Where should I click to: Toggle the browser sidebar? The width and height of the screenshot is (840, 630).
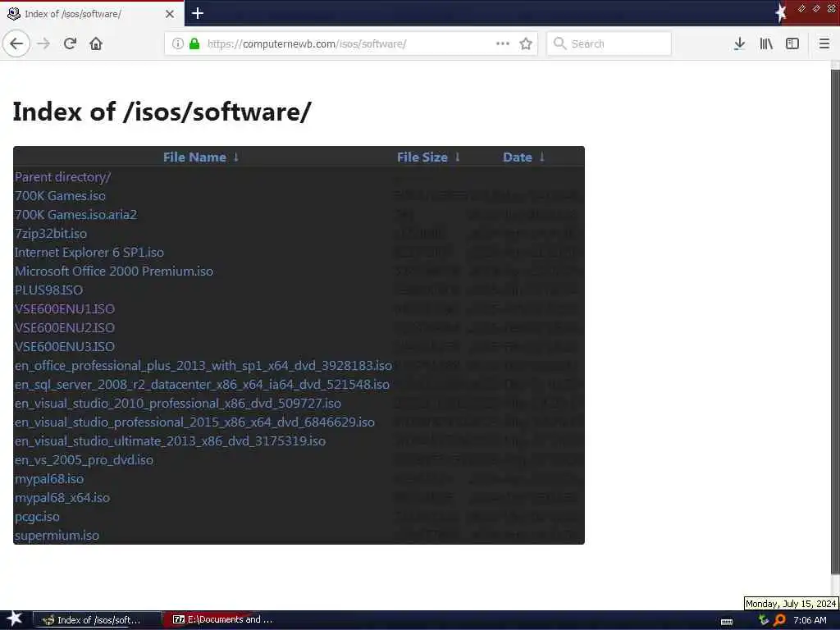click(792, 43)
